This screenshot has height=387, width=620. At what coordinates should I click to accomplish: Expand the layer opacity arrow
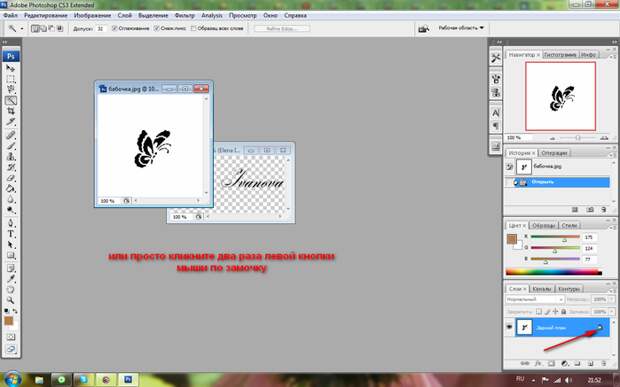point(612,300)
